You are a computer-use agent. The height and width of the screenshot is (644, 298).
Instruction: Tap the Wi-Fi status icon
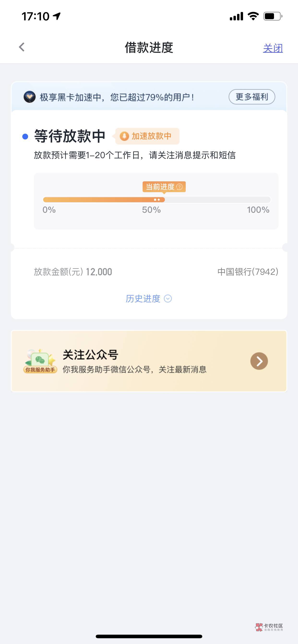253,16
